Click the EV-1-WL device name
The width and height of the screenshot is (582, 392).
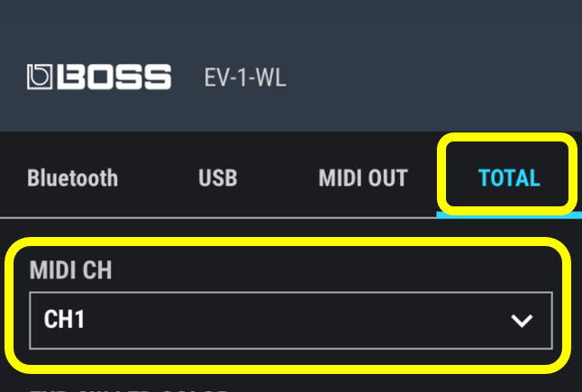[245, 77]
